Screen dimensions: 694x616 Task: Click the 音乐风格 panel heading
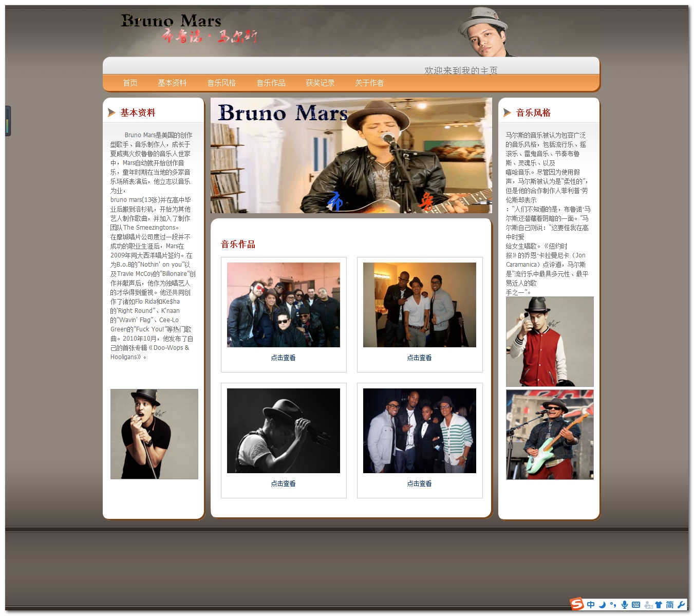coord(533,113)
